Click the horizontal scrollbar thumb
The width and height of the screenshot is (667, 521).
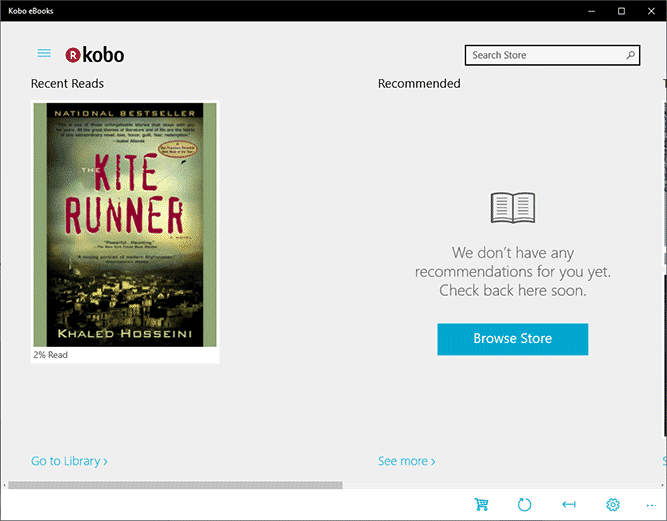(175, 485)
